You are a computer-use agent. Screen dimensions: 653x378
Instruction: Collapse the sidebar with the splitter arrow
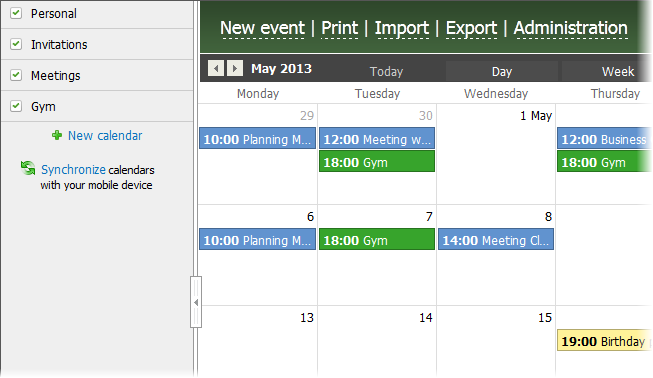click(196, 302)
